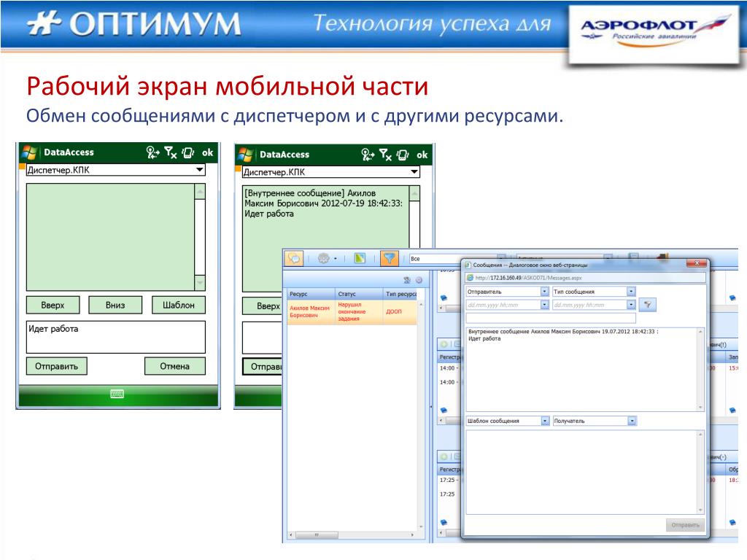747x560 pixels.
Task: Click the Отправить button in Сообщения dialog
Action: click(x=685, y=525)
